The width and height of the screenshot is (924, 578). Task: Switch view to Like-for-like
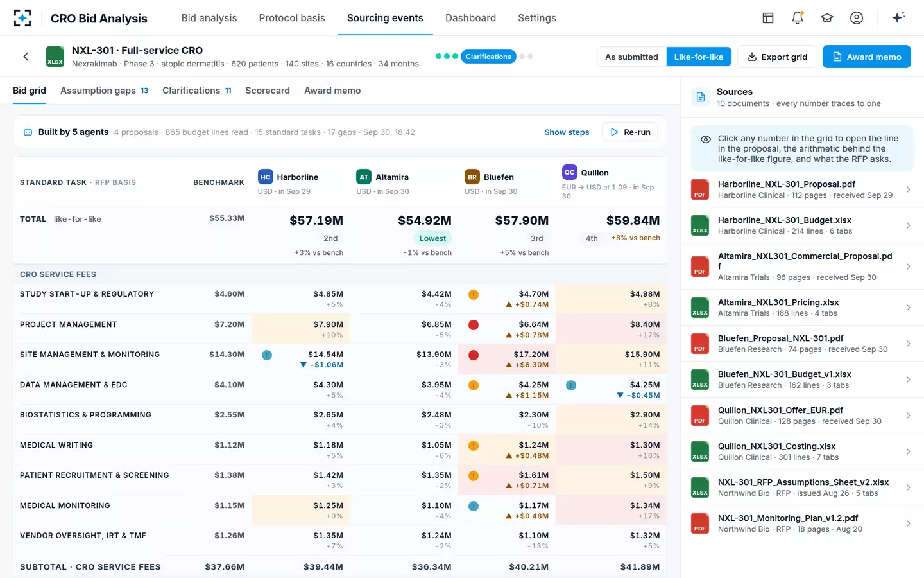tap(698, 57)
